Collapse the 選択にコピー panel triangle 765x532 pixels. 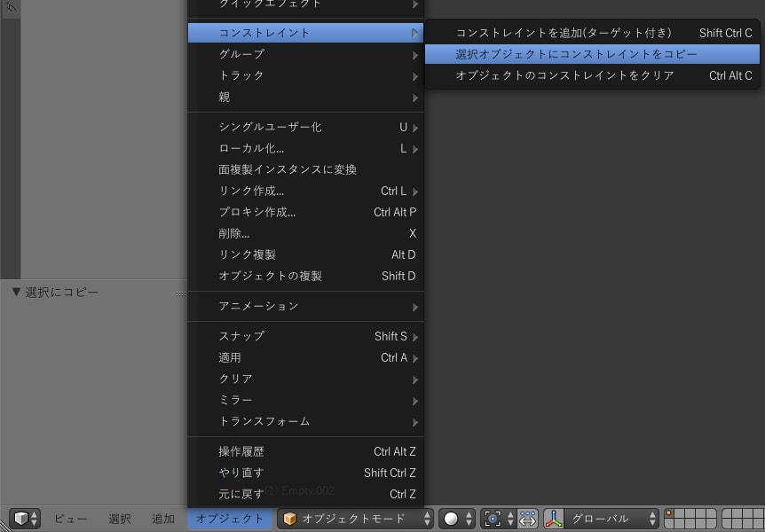coord(16,292)
